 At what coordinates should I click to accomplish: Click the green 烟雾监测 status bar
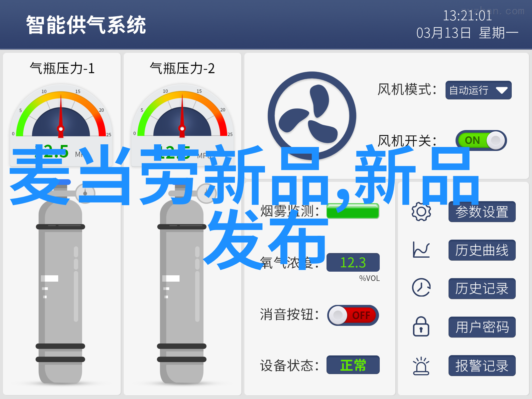click(353, 211)
